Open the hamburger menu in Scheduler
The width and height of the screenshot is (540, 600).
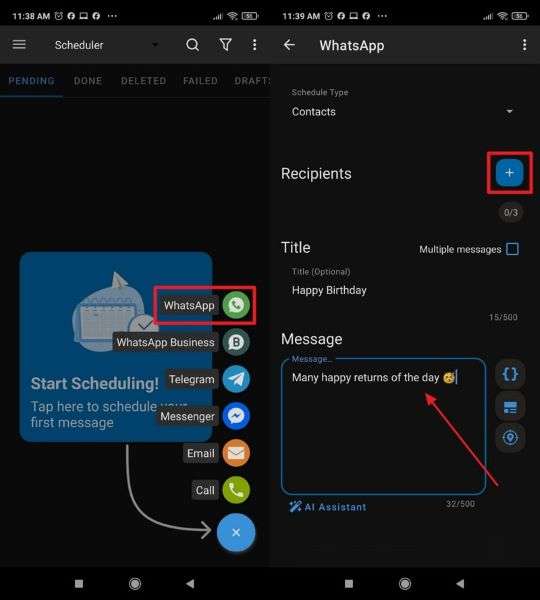tap(19, 45)
